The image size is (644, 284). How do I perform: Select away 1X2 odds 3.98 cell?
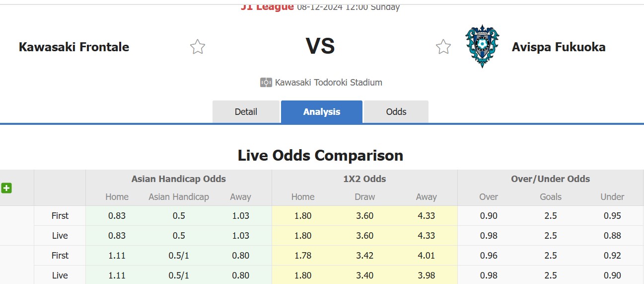tap(427, 276)
